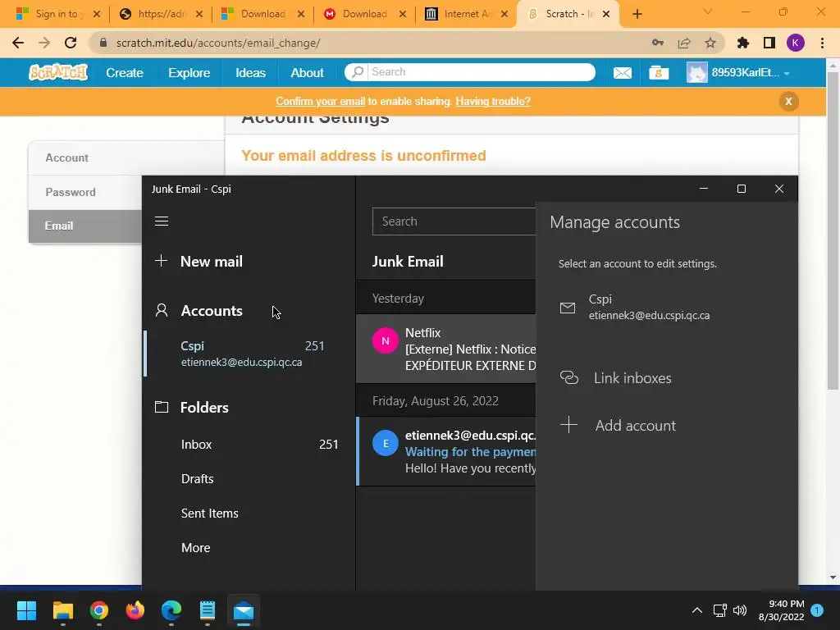The width and height of the screenshot is (840, 630).
Task: Click the New mail plus icon
Action: coord(161,261)
